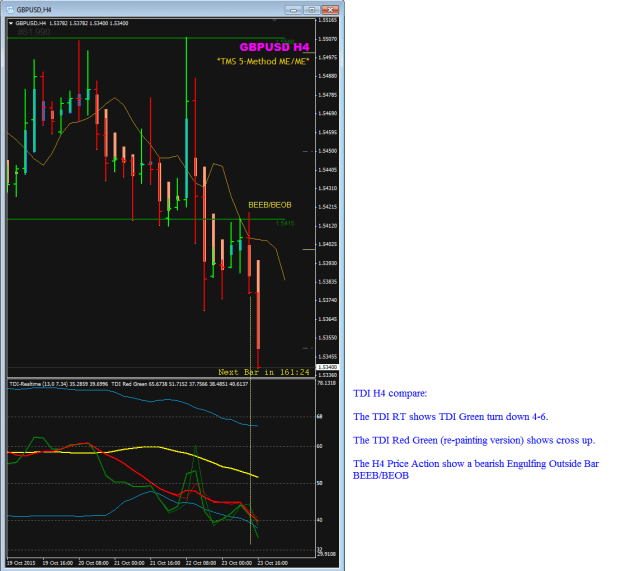Screen dimensions: 625x571
Task: Click the chart window icon in title bar
Action: point(10,9)
